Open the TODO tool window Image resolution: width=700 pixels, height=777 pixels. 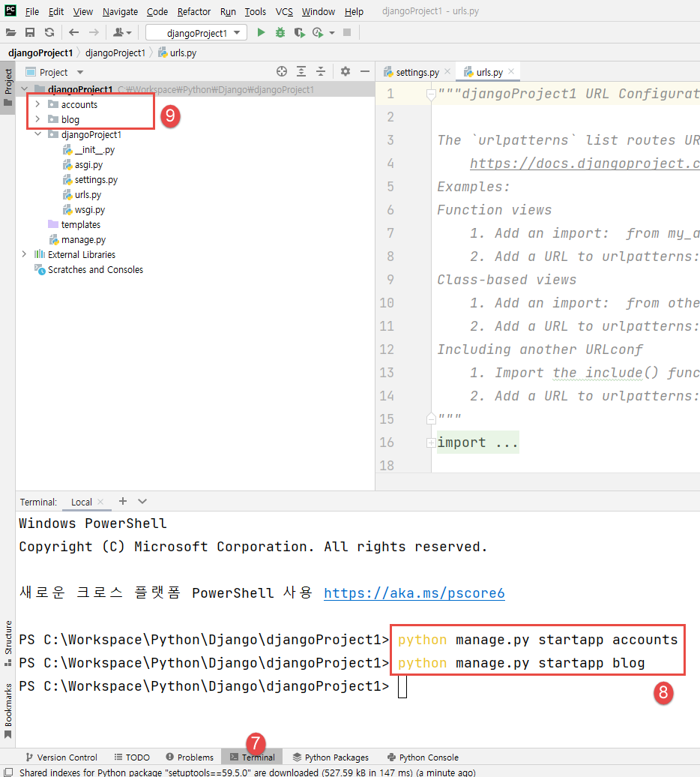coord(132,757)
